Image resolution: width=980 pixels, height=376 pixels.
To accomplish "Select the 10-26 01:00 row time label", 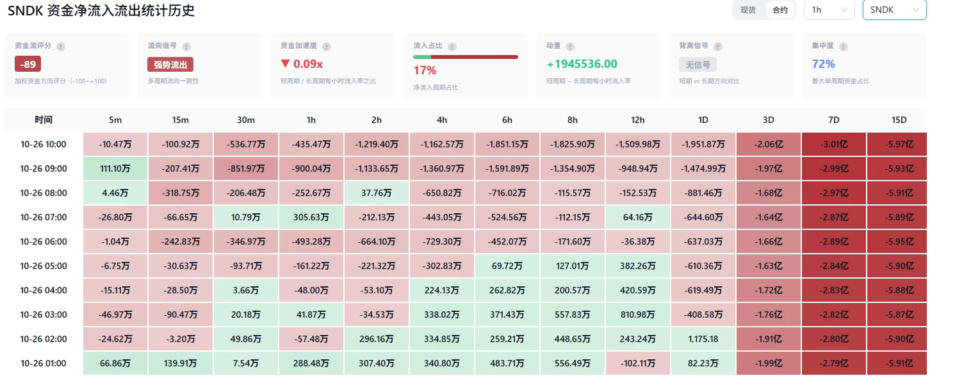I will (x=44, y=363).
